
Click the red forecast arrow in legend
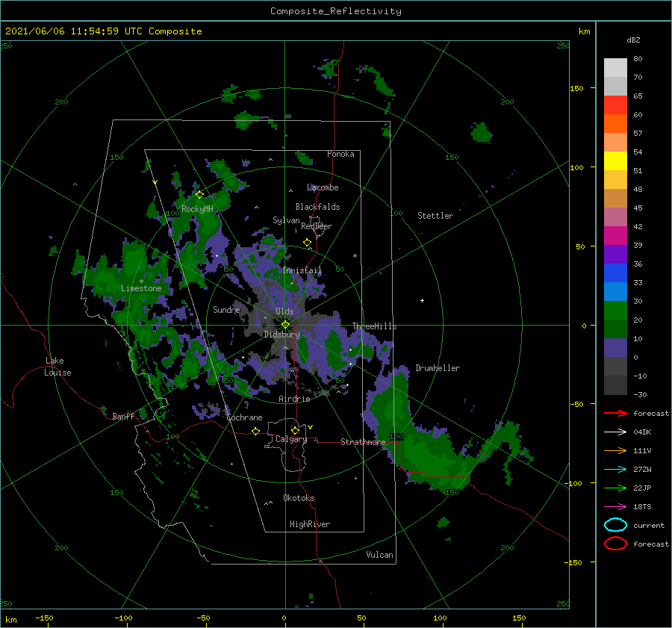click(615, 413)
